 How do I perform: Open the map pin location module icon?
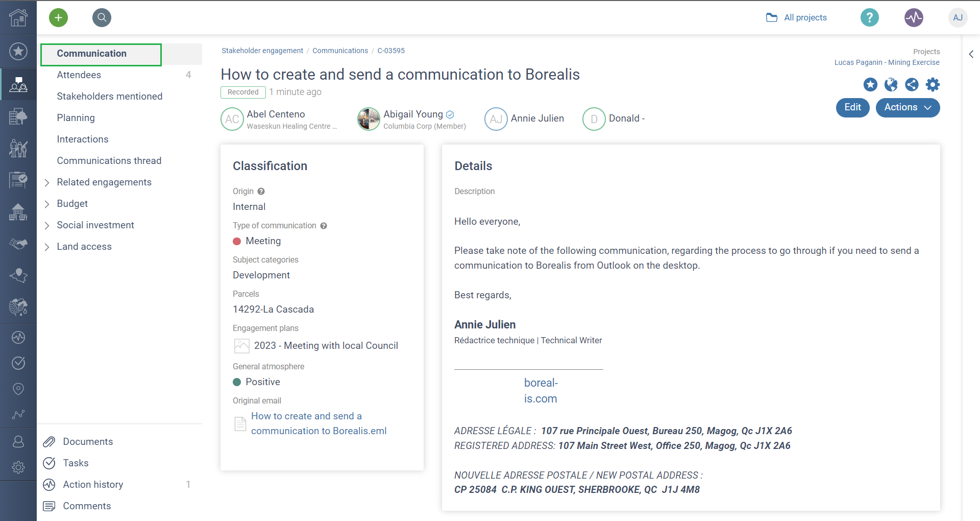(x=18, y=389)
